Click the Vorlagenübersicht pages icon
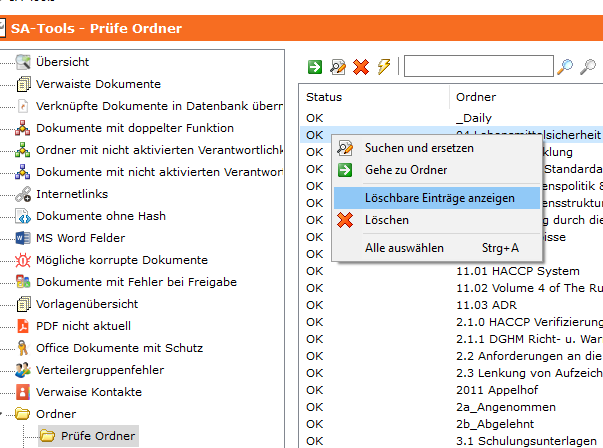 coord(23,304)
